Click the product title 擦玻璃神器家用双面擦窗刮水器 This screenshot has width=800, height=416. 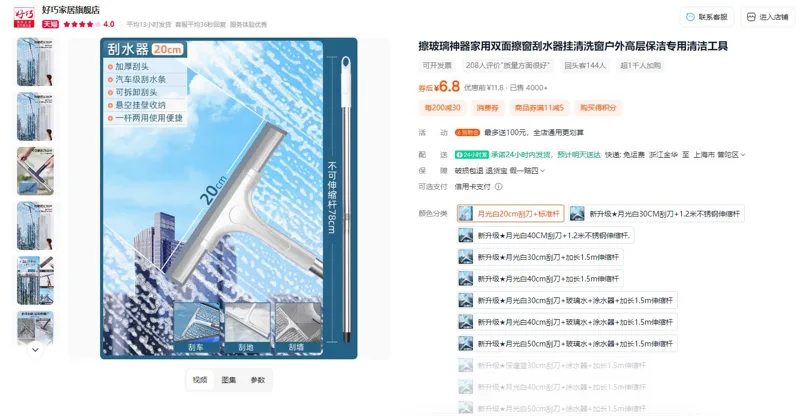click(x=573, y=46)
